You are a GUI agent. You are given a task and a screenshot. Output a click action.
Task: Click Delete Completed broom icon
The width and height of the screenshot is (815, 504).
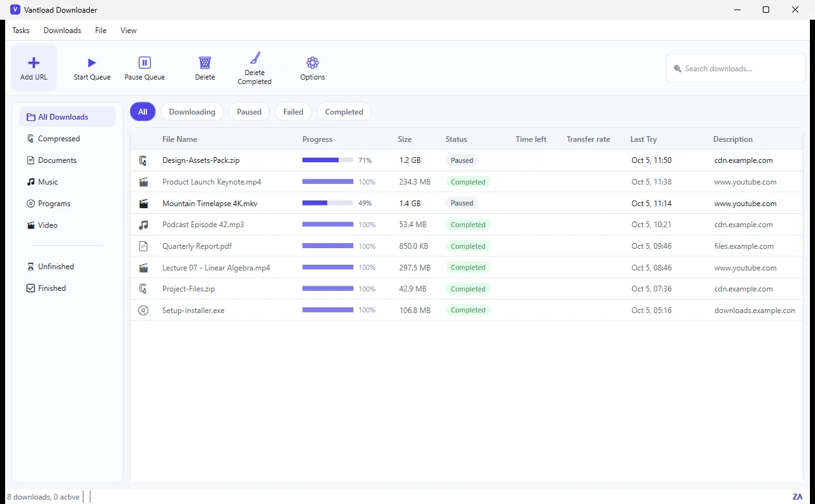click(255, 58)
